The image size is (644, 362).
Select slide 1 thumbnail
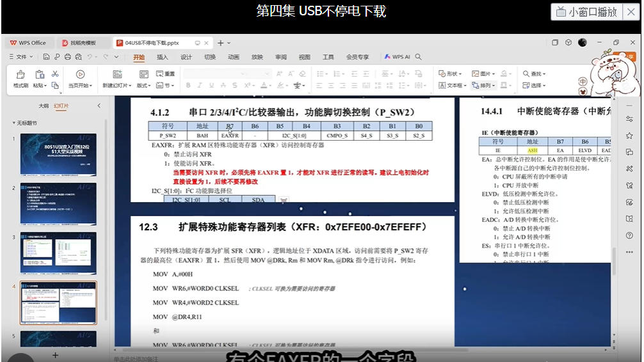(58, 155)
